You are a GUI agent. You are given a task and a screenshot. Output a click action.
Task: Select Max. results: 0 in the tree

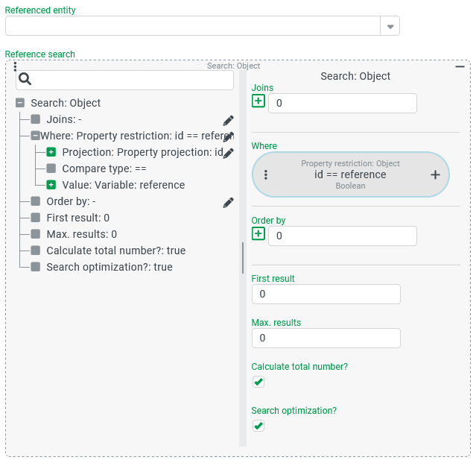[x=81, y=234]
